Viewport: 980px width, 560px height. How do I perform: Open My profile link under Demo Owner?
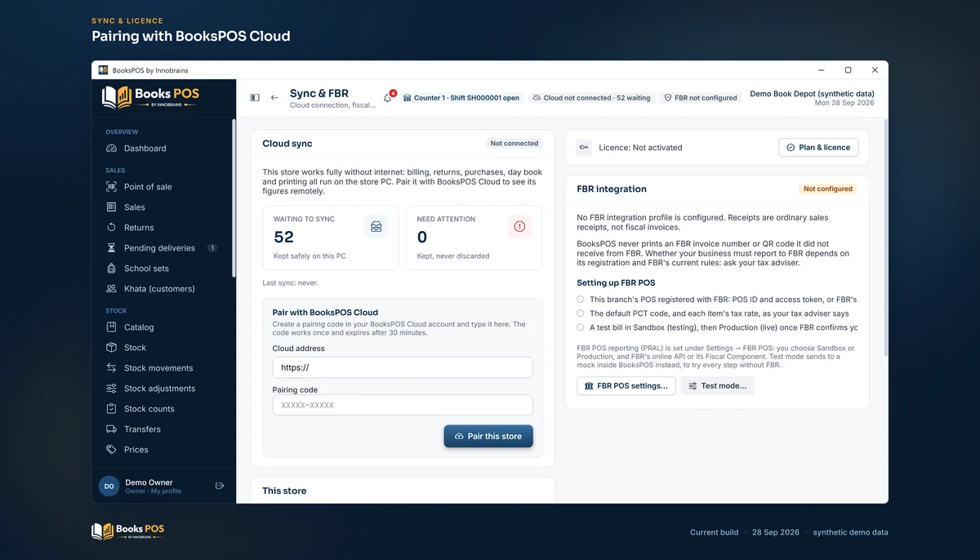tap(167, 491)
